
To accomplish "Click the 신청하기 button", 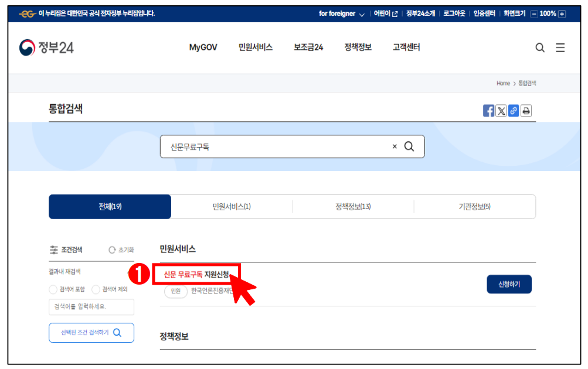I will pyautogui.click(x=508, y=284).
